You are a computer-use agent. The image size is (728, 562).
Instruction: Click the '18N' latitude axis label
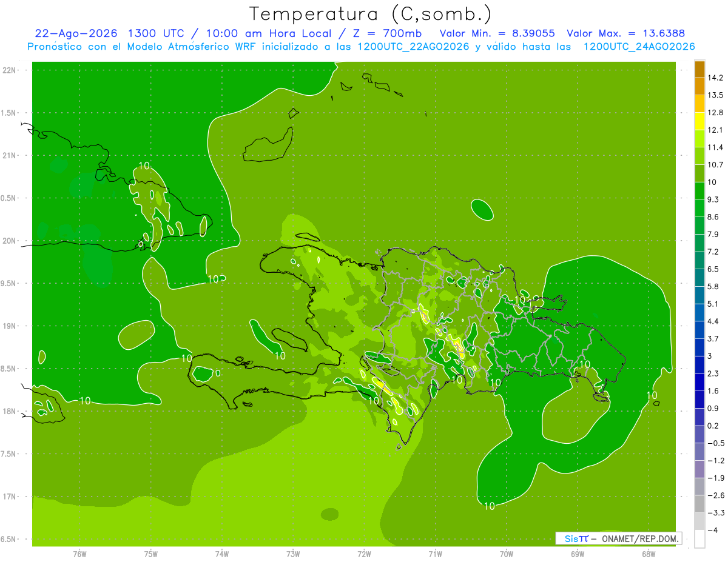9,411
